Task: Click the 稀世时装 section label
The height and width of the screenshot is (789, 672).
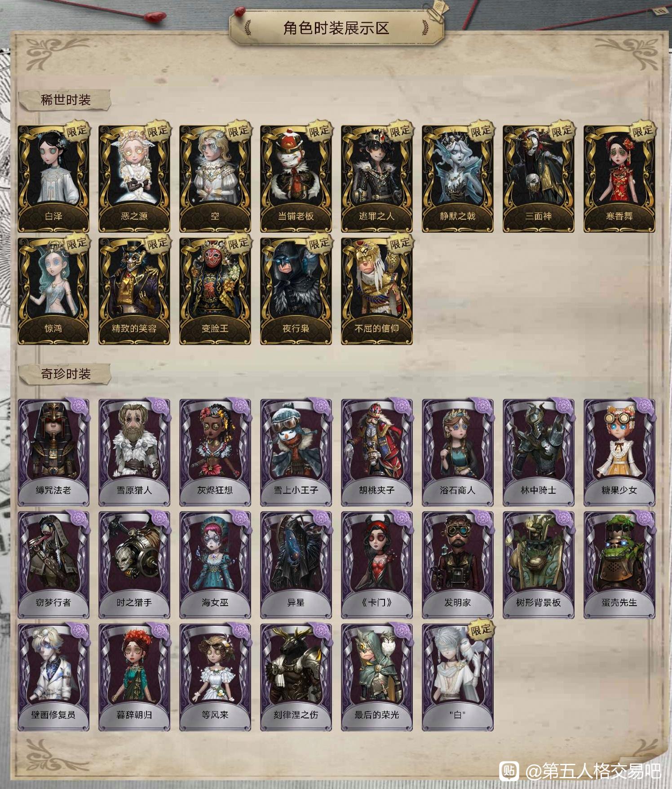Action: (x=65, y=100)
